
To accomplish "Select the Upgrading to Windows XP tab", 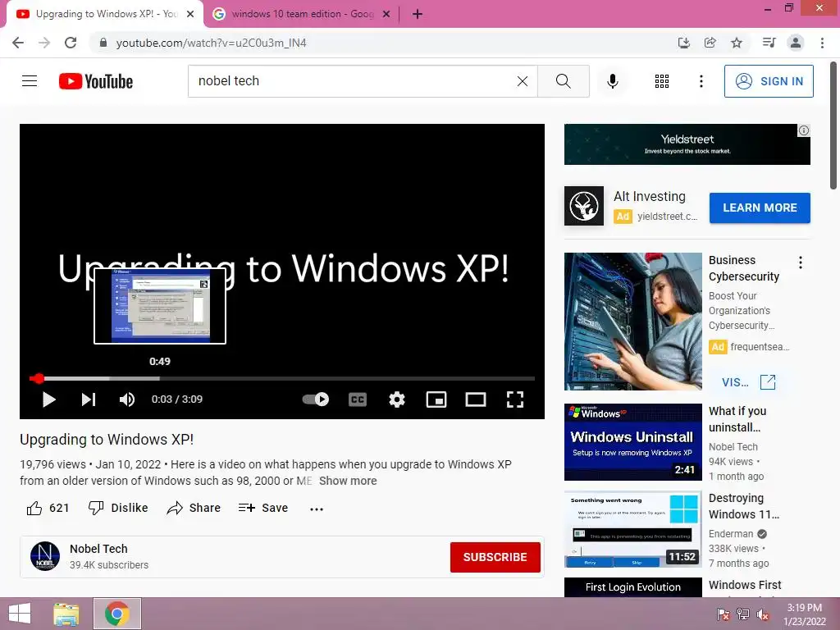I will tap(106, 14).
